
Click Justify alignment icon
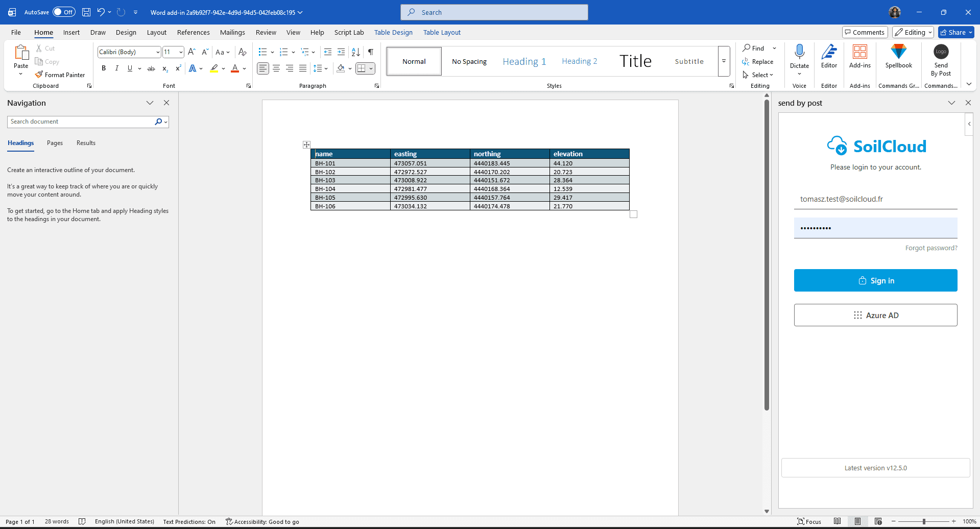(x=303, y=68)
